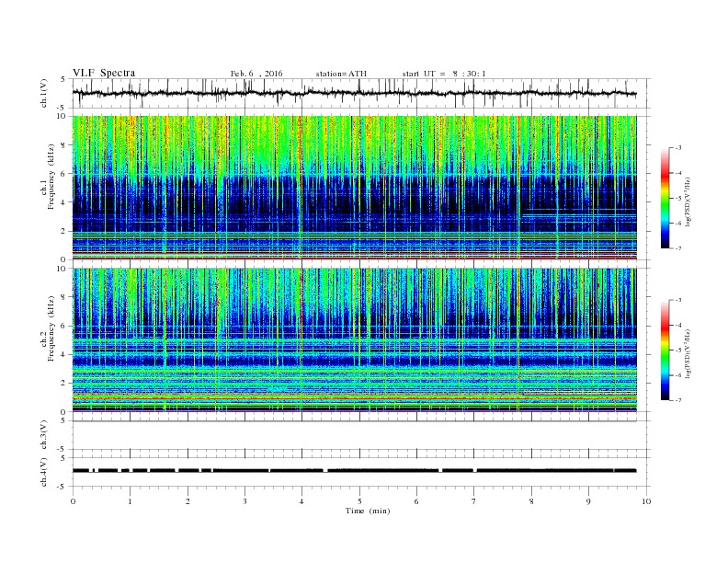Click the "start UT = 8:30:1" header text
This screenshot has width=728, height=563.
tap(444, 74)
